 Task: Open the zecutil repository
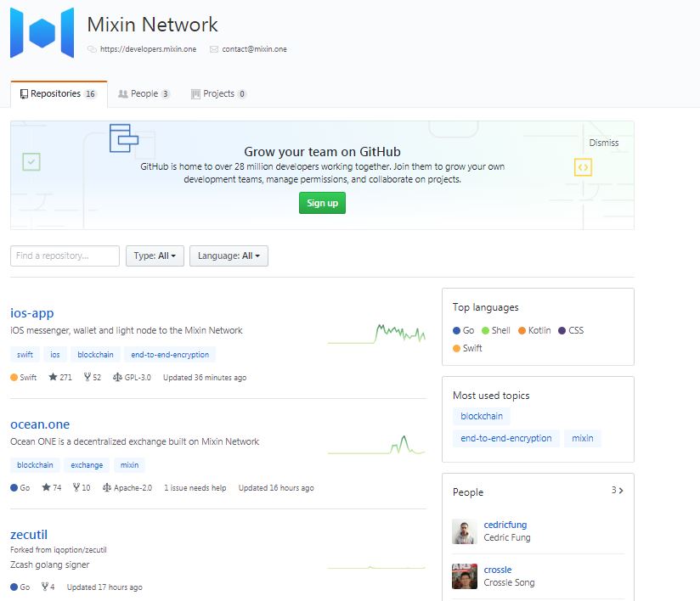coord(29,534)
